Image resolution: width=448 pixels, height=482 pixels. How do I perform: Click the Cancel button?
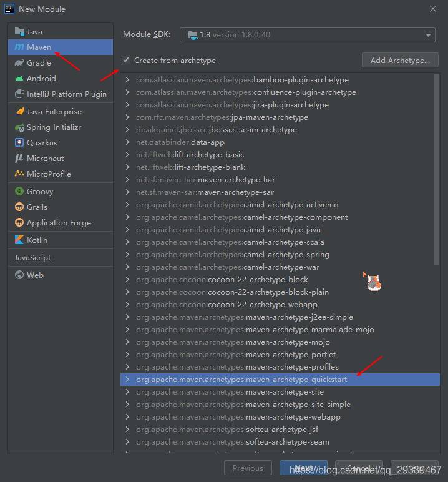[x=359, y=468]
